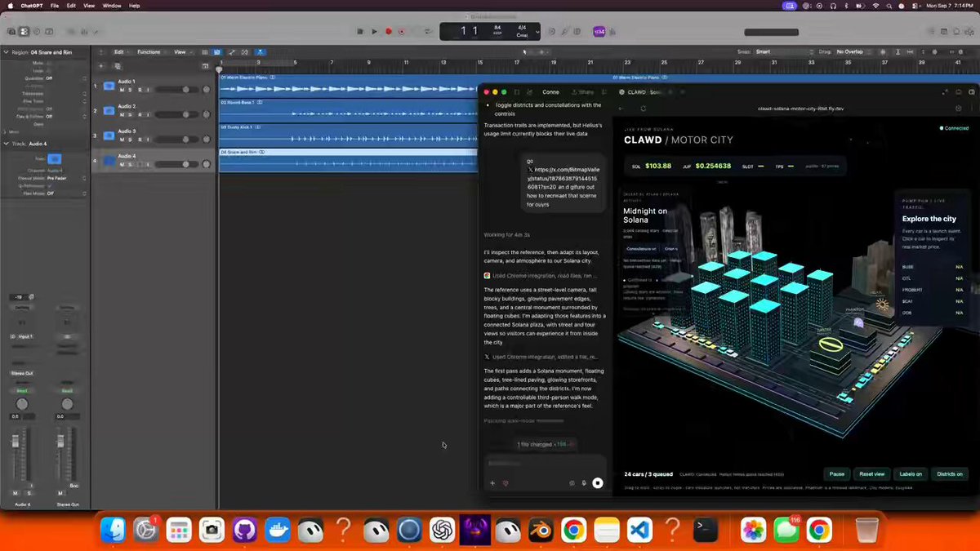The width and height of the screenshot is (980, 551).
Task: Click the Share button in the chat window
Action: point(582,92)
